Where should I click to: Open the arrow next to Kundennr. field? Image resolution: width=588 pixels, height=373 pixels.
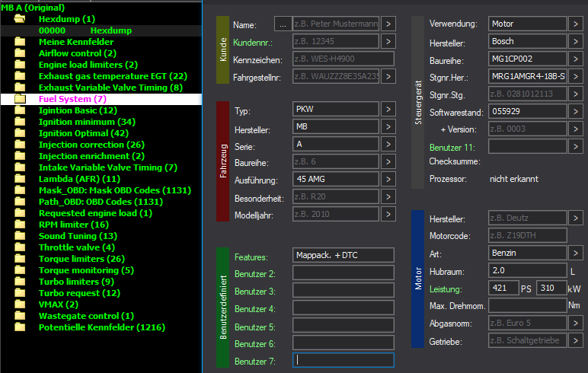pos(388,41)
